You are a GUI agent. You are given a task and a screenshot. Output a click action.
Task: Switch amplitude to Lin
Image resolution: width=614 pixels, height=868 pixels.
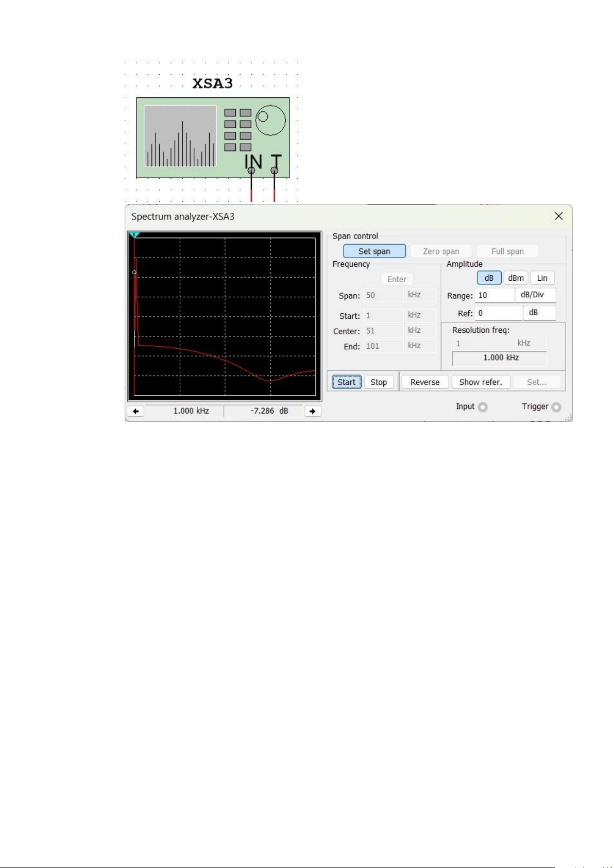point(542,278)
